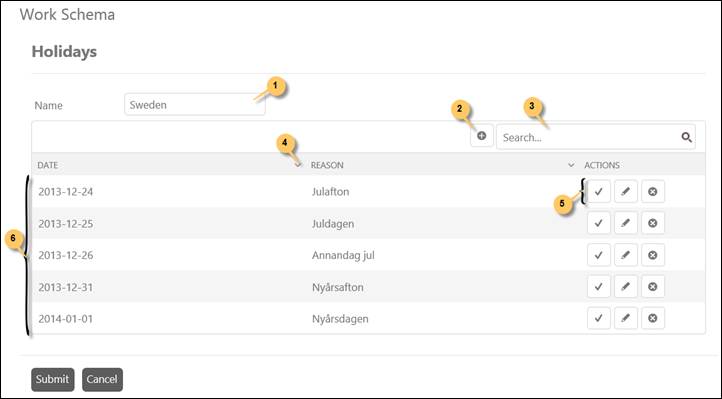The width and height of the screenshot is (722, 399).
Task: Confirm the Julafton row with checkmark
Action: pyautogui.click(x=599, y=191)
